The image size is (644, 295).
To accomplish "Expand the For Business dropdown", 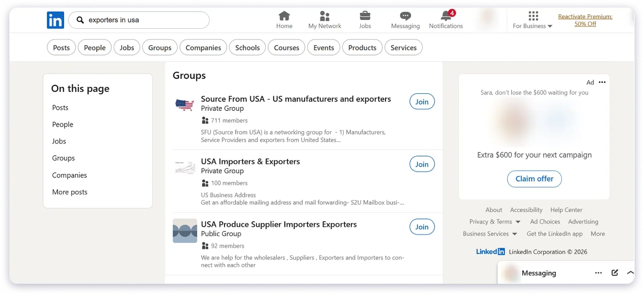I will coord(550,26).
